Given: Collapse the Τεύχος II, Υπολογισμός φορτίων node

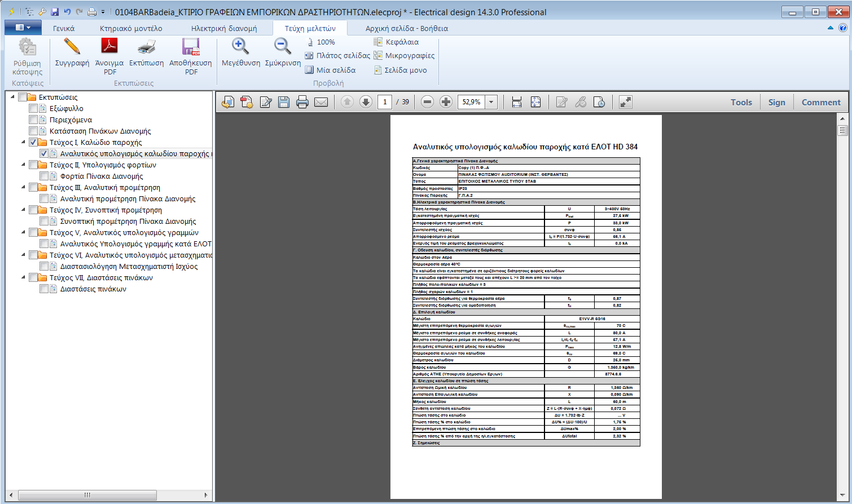Looking at the screenshot, I should pos(23,165).
